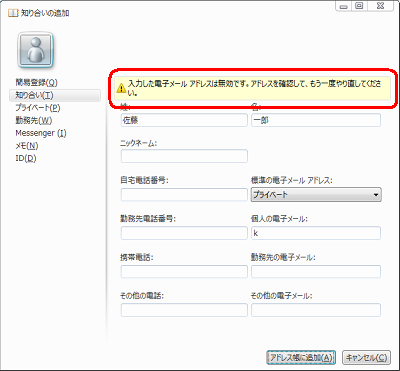Viewport: 400px width, 371px height.
Task: Click the キャンセル(C) button
Action: coord(366,358)
